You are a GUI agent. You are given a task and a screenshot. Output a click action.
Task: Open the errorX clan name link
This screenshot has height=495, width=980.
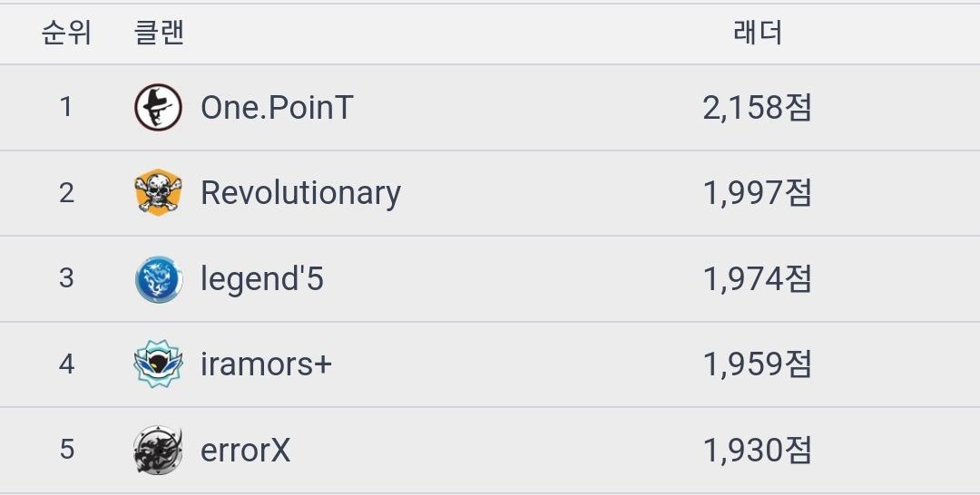[245, 450]
